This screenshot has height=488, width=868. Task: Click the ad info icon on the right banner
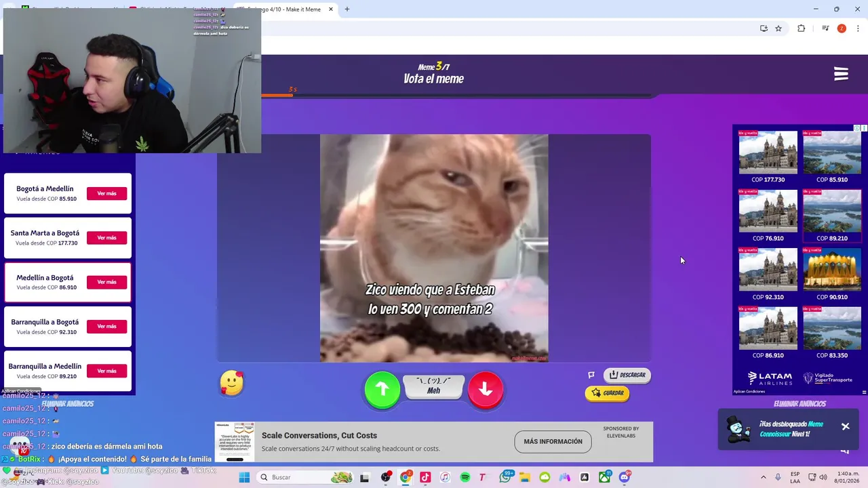856,128
